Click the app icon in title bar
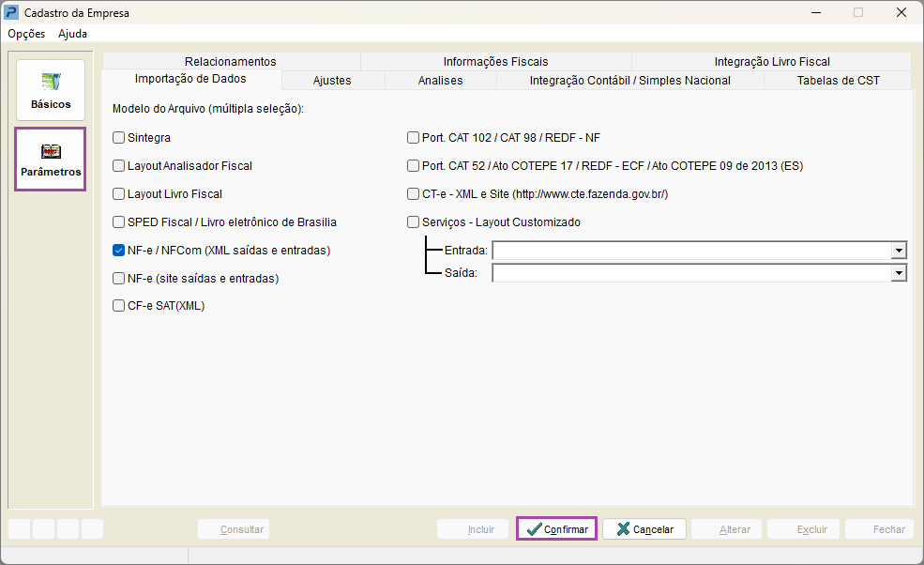Viewport: 924px width, 565px height. click(12, 13)
